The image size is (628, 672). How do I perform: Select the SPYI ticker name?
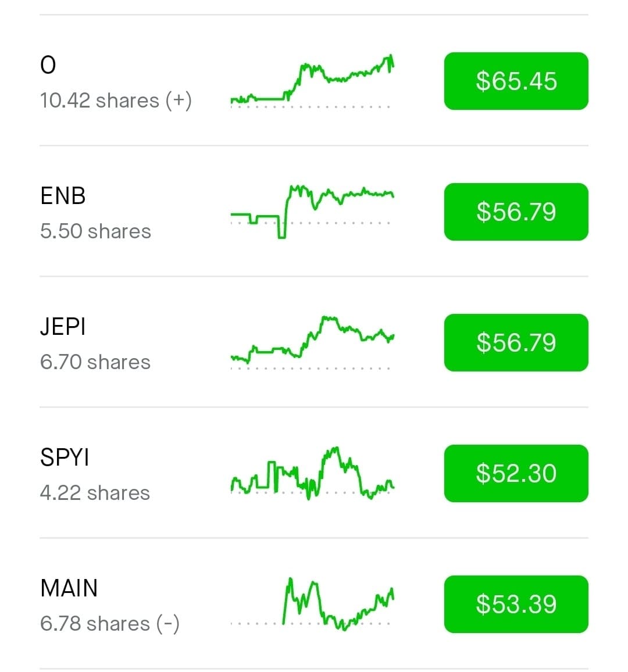coord(65,457)
